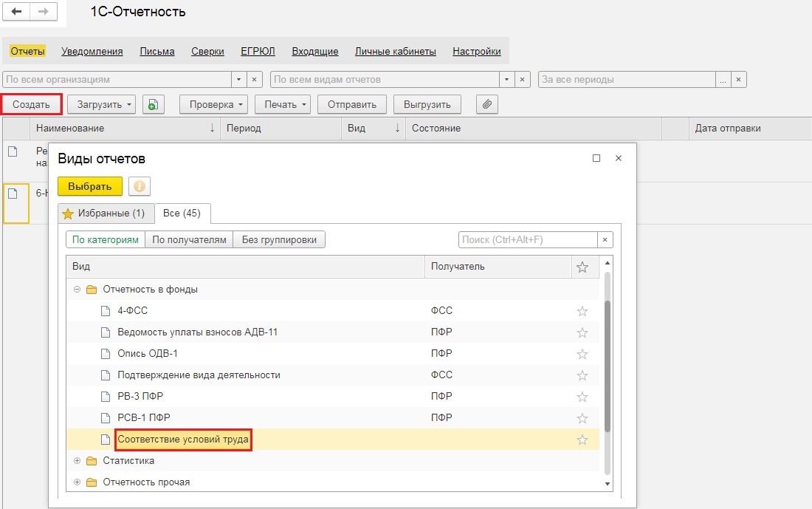Click the back navigation arrow

(x=16, y=13)
